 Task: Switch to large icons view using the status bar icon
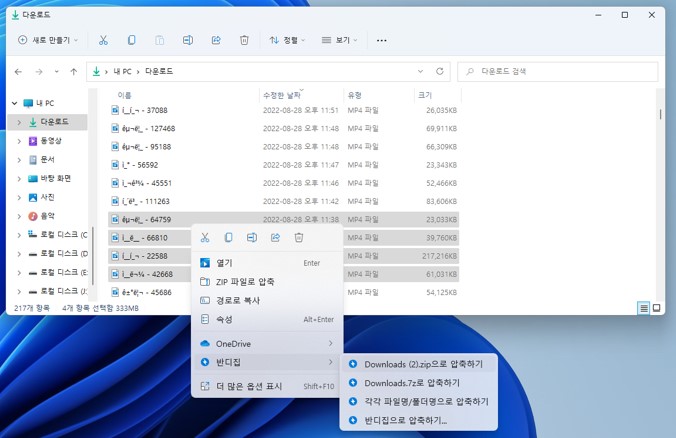(656, 308)
